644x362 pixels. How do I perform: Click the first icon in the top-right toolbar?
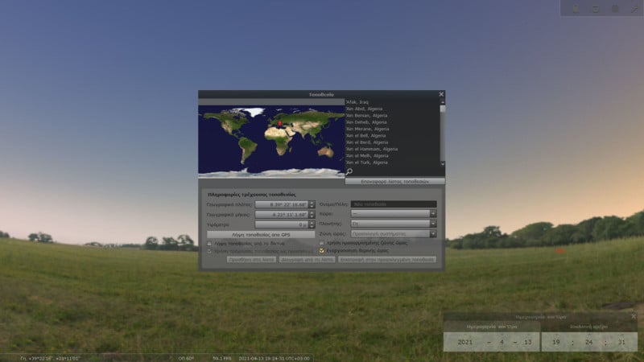click(x=576, y=8)
